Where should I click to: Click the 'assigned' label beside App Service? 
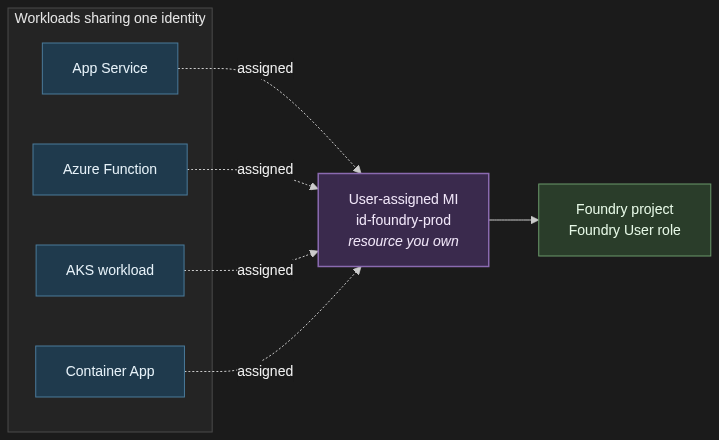pyautogui.click(x=265, y=68)
